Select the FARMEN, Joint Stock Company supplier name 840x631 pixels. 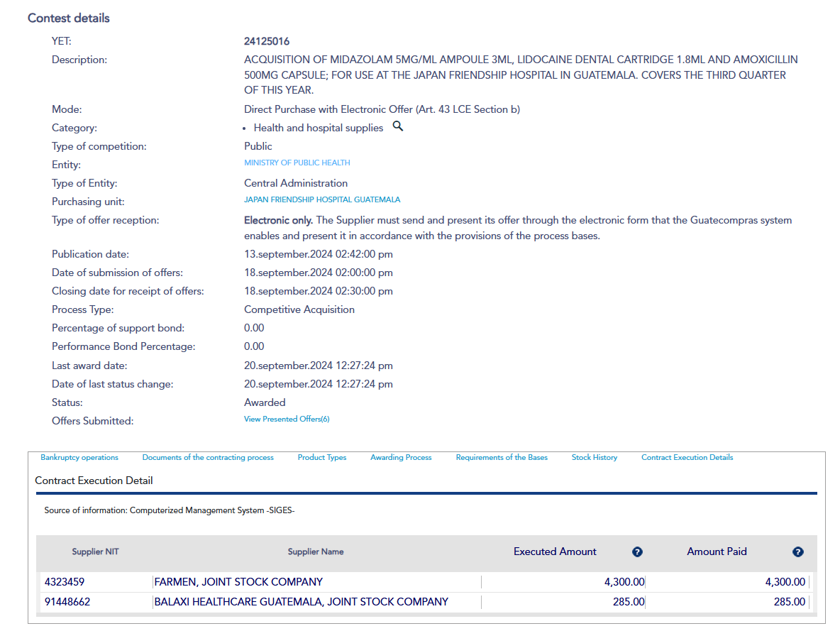tap(238, 582)
